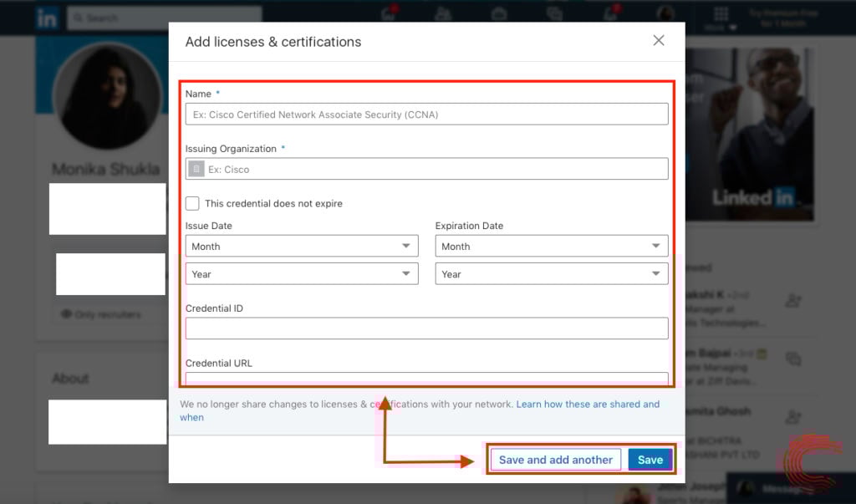Open the Home icon in navigation bar
Image resolution: width=856 pixels, height=504 pixels.
[388, 13]
